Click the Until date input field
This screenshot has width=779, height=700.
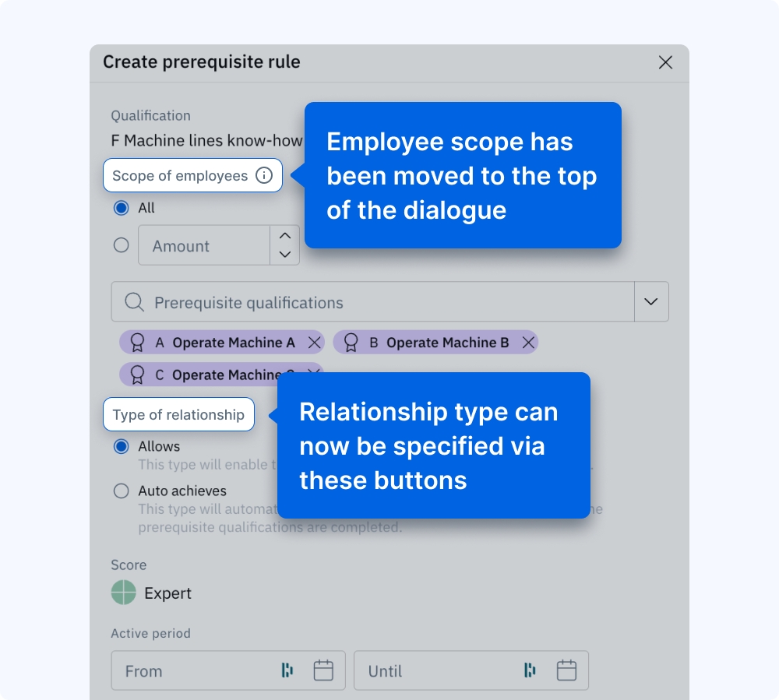click(436, 670)
